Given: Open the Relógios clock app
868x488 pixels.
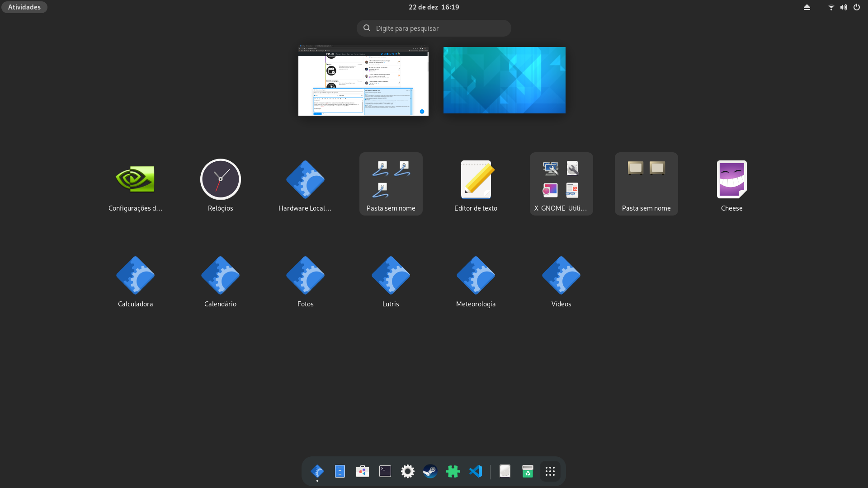Looking at the screenshot, I should (220, 179).
